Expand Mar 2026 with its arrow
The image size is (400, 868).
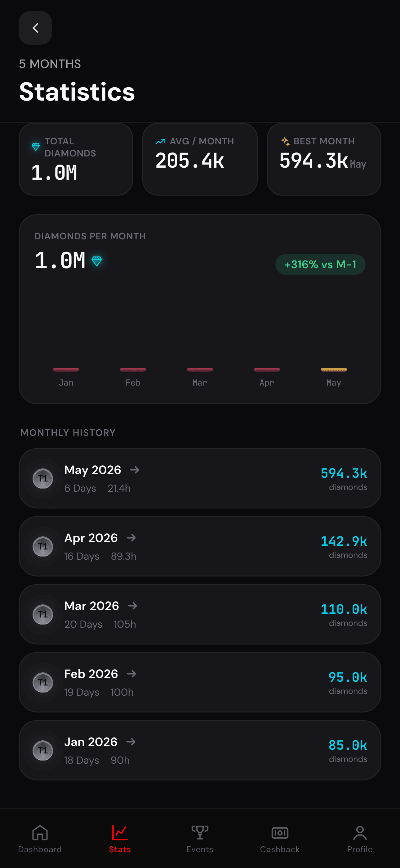[133, 606]
